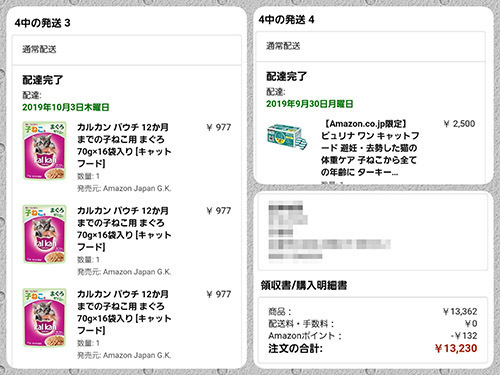Open the third Kalkan pouch product thumbnail

point(44,317)
